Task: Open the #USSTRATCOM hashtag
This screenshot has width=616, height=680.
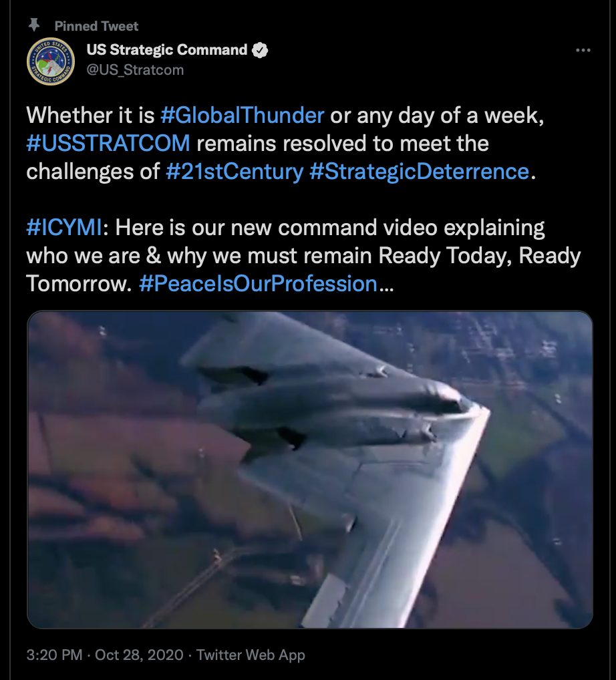Action: point(108,143)
